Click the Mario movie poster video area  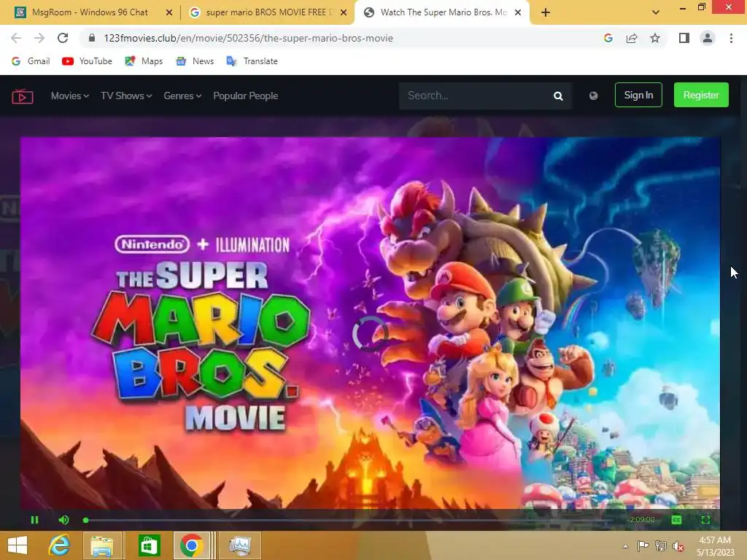[370, 323]
